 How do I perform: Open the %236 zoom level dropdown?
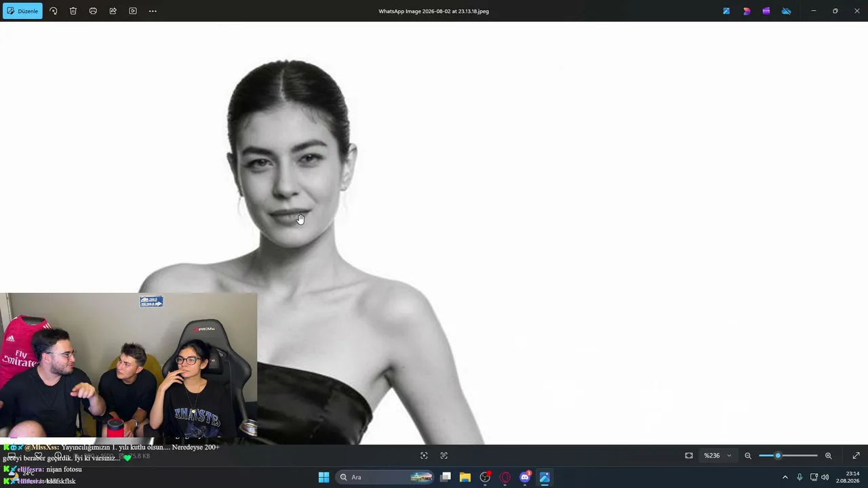pyautogui.click(x=717, y=455)
